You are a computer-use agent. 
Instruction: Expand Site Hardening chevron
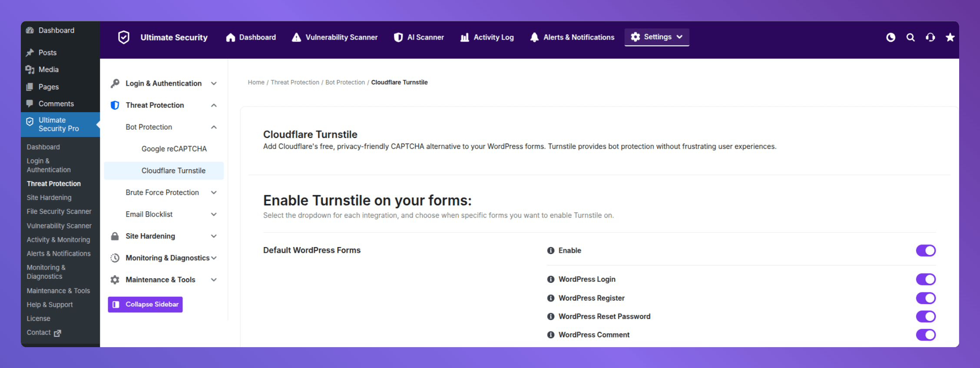click(214, 236)
